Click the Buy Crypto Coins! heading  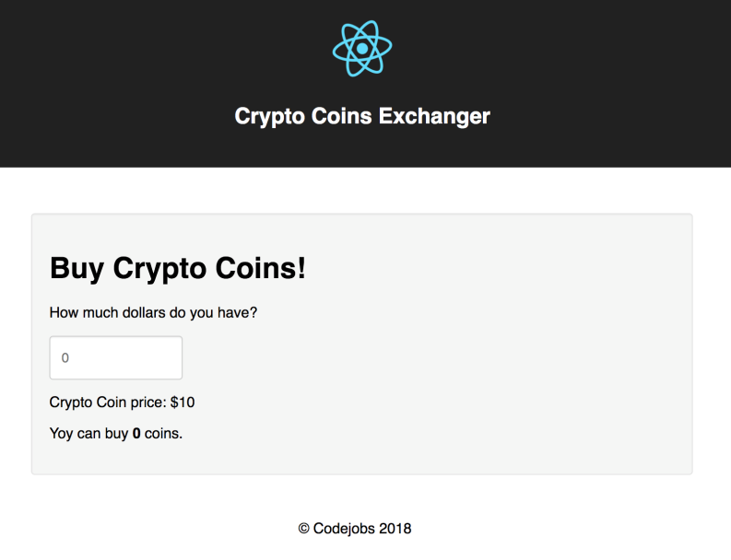(177, 269)
